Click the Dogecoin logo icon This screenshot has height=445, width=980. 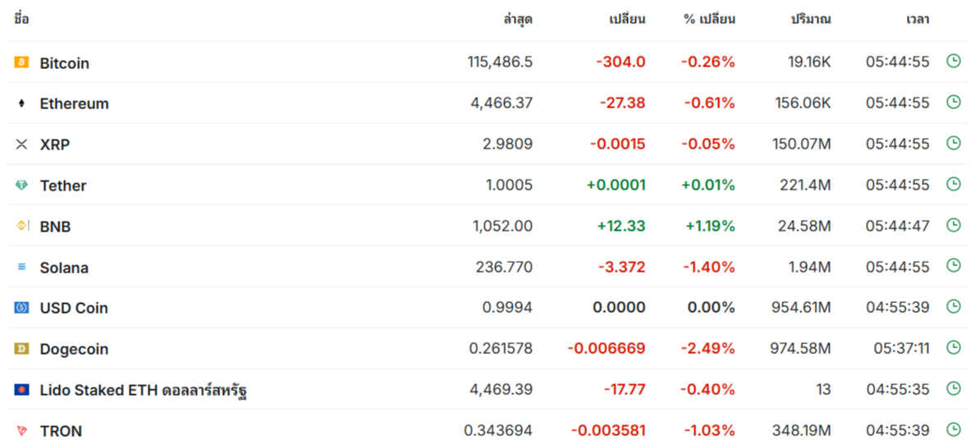22,349
